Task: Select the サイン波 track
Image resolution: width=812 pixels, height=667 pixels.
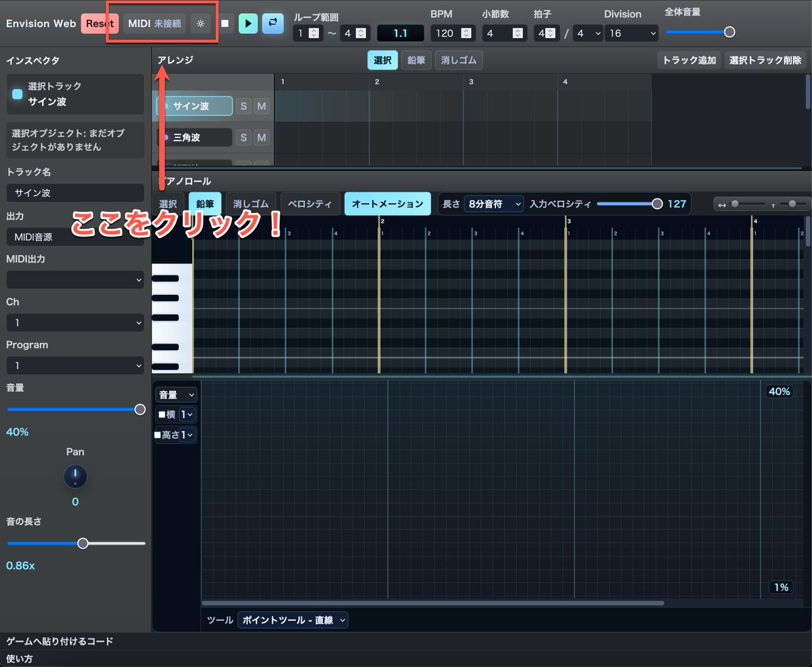Action: 194,106
